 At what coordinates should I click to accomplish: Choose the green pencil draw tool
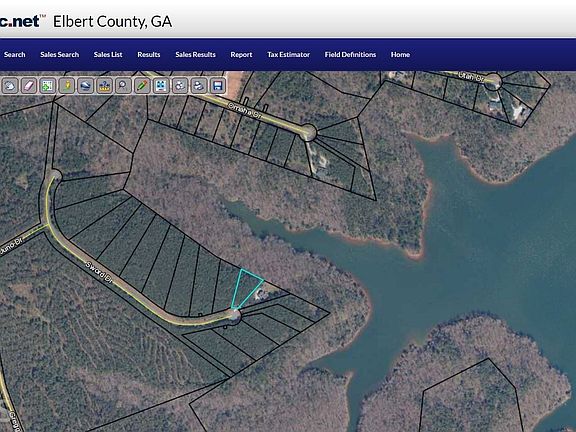click(142, 86)
